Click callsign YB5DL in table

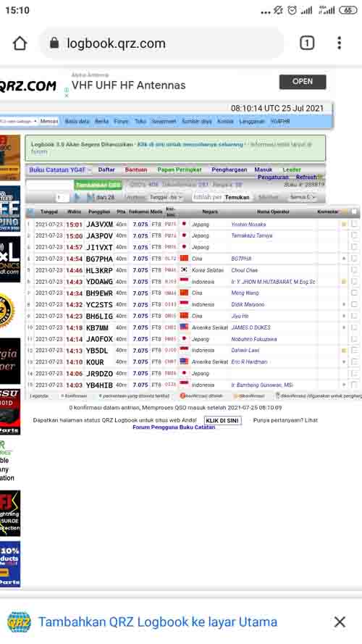tap(97, 351)
